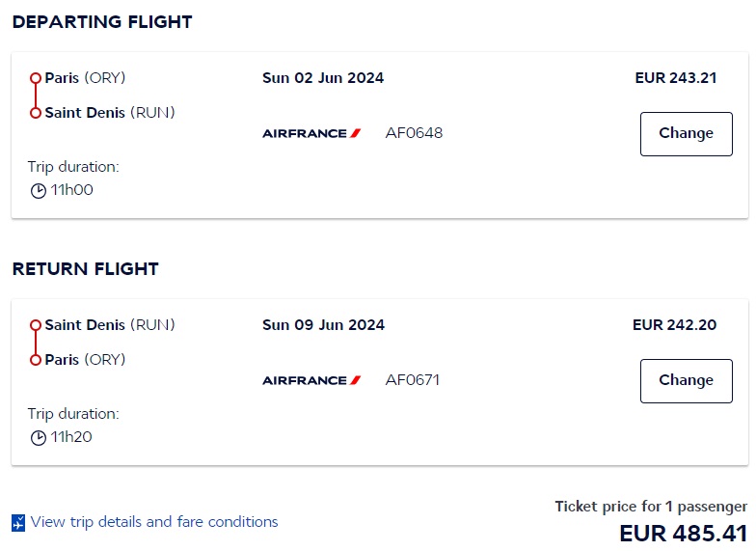Image resolution: width=756 pixels, height=551 pixels.
Task: Click the airplane icon beside trip details
Action: [x=18, y=523]
